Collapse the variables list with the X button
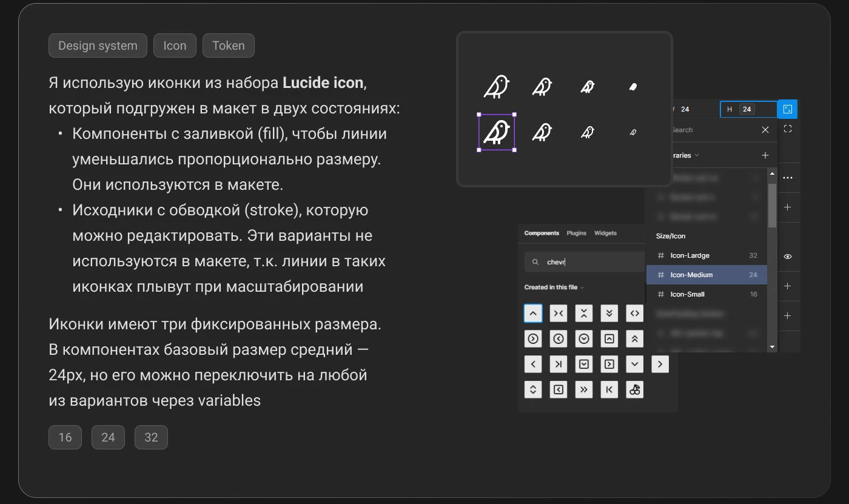Viewport: 849px width, 504px height. coord(765,130)
